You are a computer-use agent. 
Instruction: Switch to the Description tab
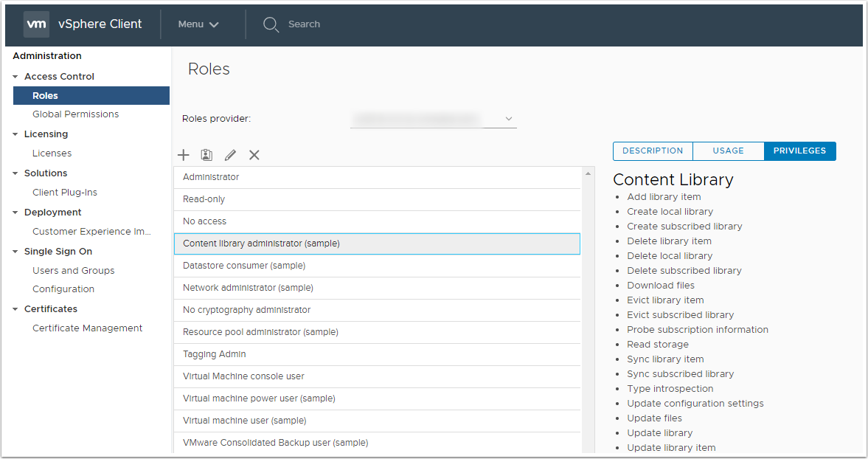[653, 151]
